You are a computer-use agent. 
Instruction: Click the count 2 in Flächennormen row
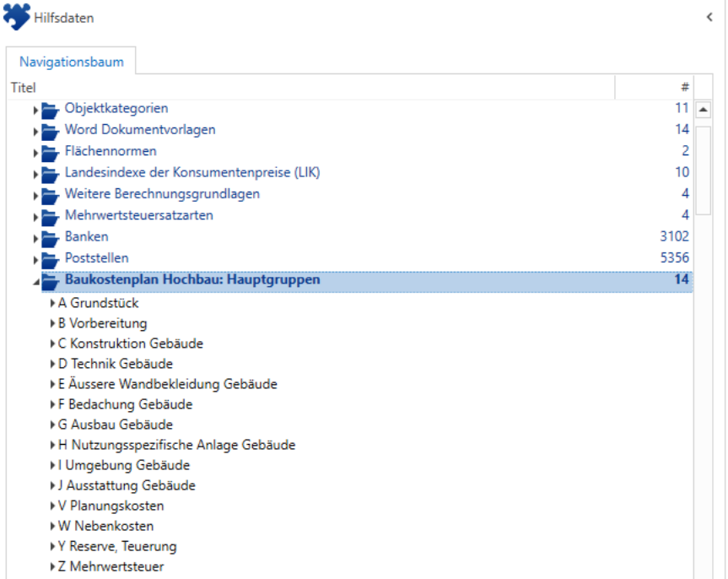[685, 151]
